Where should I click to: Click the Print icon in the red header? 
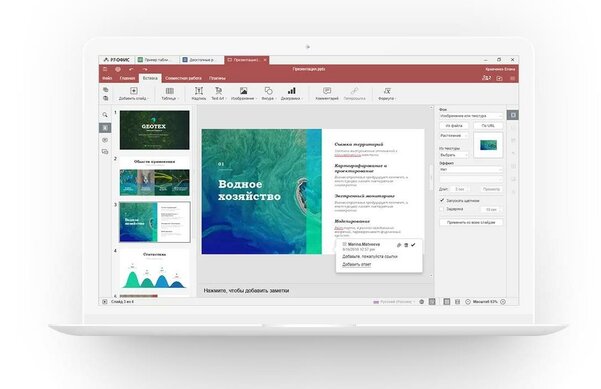[118, 69]
